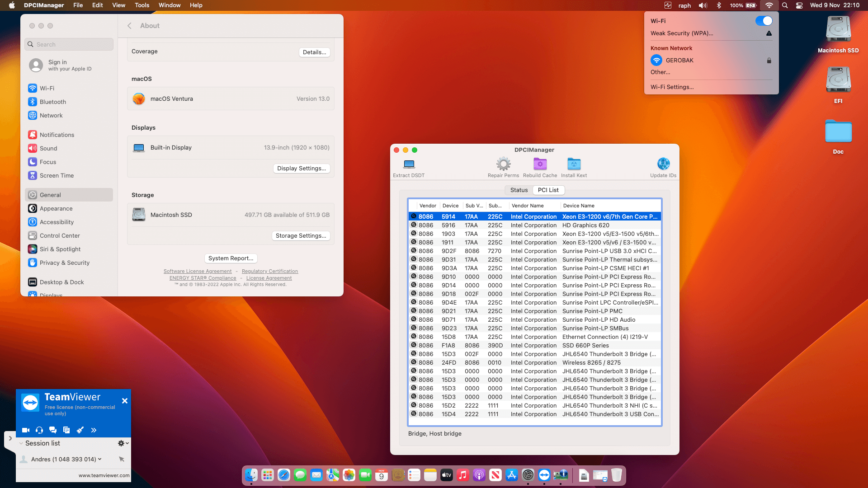Open Install Kext in DPCIManager

[x=574, y=168]
